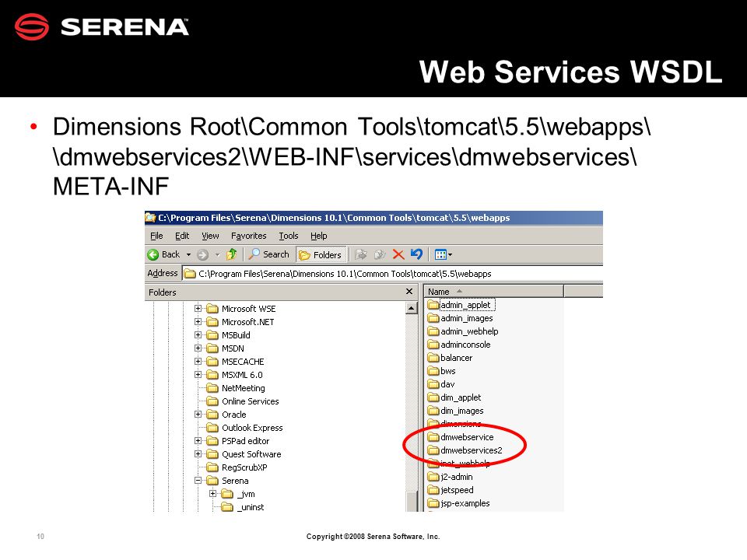Viewport: 747px width, 560px height.
Task: Click the Oracle folder icon
Action: coord(212,415)
